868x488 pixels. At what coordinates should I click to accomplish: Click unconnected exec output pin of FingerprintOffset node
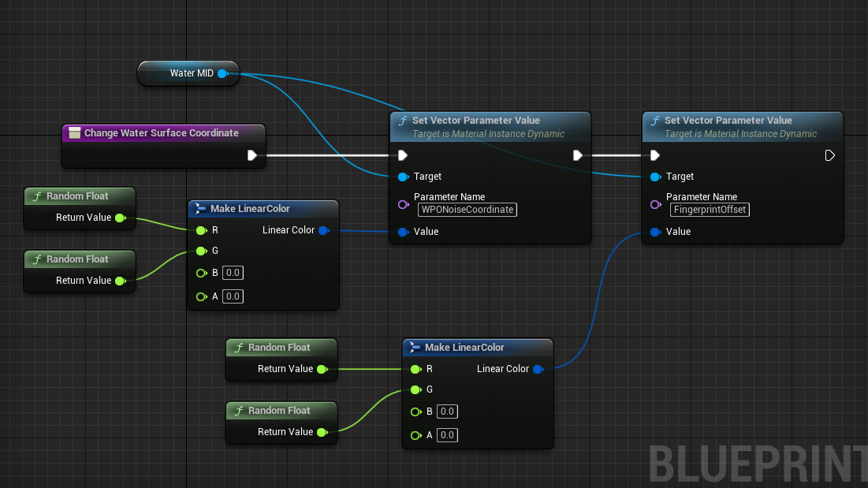829,155
